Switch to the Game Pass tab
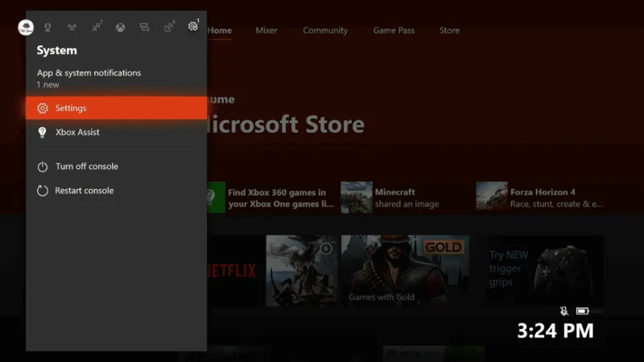644x362 pixels. [394, 31]
